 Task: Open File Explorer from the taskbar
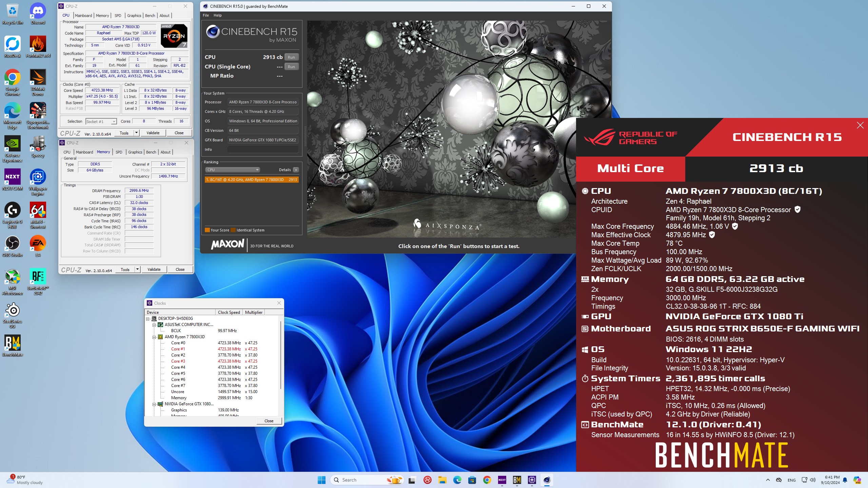442,480
